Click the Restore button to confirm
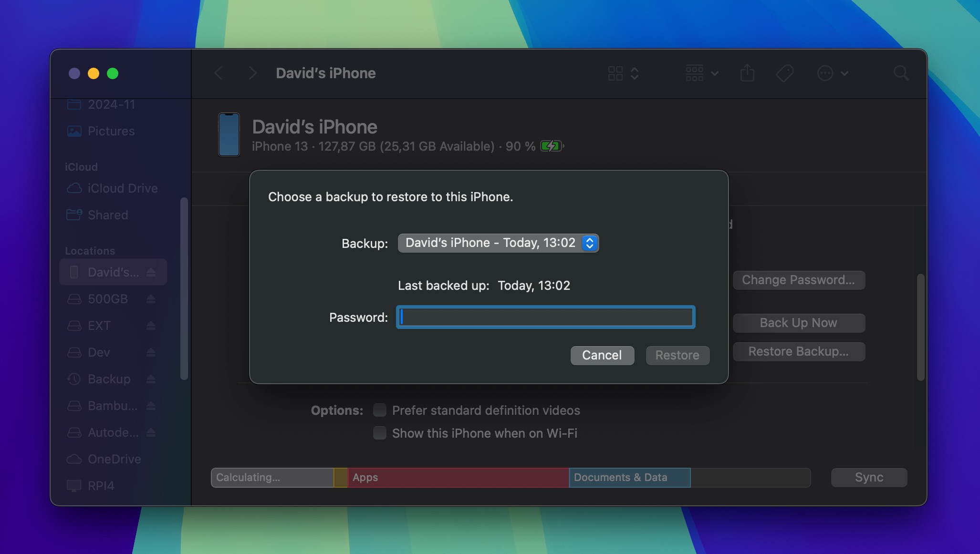Image resolution: width=980 pixels, height=554 pixels. (x=677, y=355)
